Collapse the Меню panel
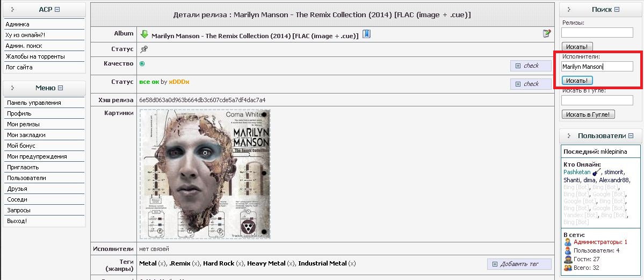This screenshot has width=644, height=280. [60, 88]
